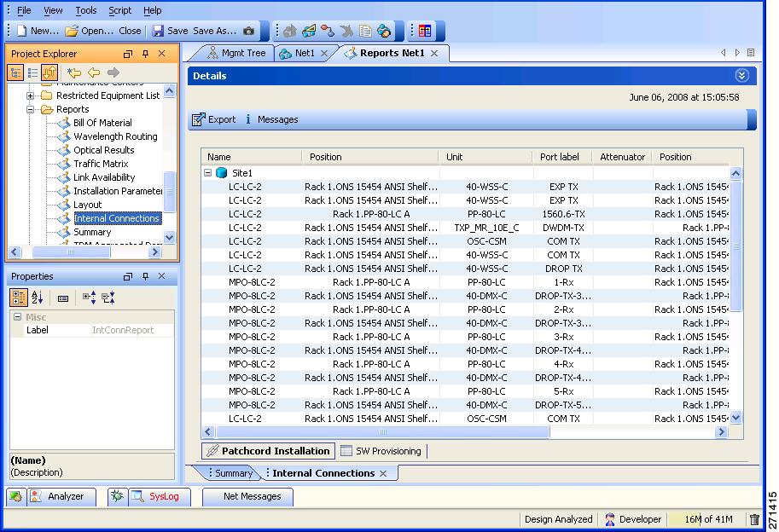Toggle categorized view in Properties panel
Image resolution: width=779 pixels, height=532 pixels.
coord(19,298)
